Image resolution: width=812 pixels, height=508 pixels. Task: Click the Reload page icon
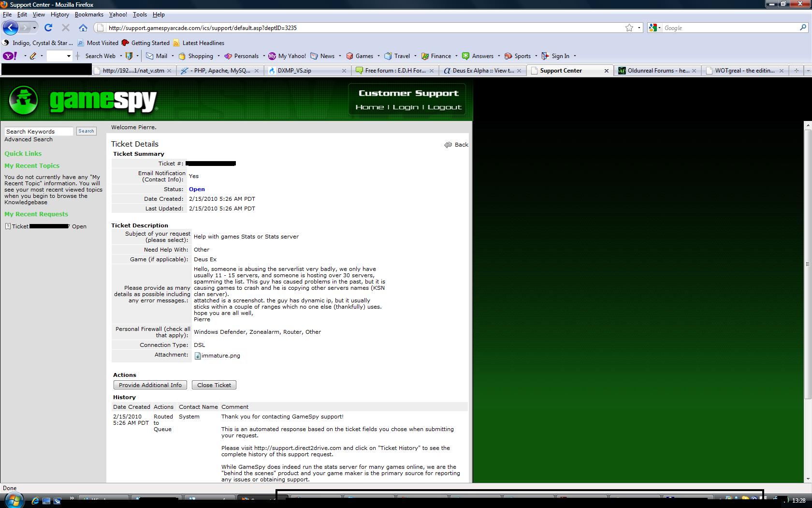click(48, 28)
